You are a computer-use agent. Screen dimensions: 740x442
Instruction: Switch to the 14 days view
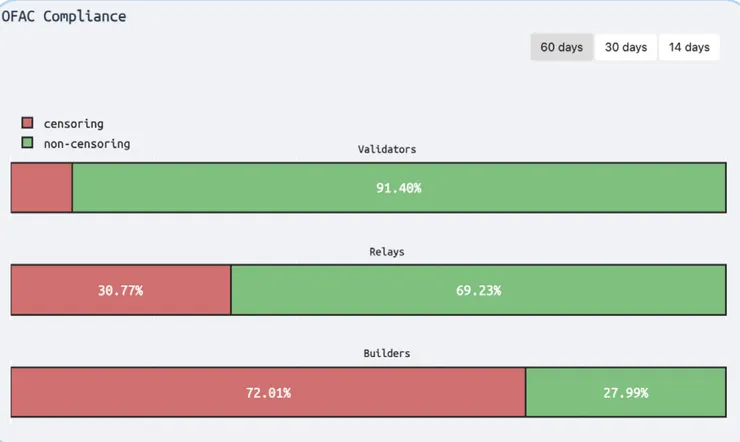pyautogui.click(x=689, y=47)
